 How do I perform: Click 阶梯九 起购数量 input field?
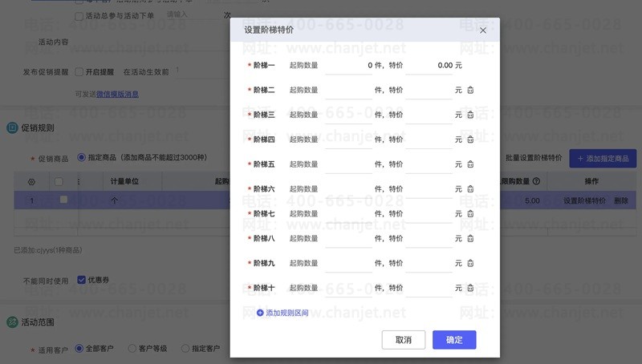coord(349,264)
